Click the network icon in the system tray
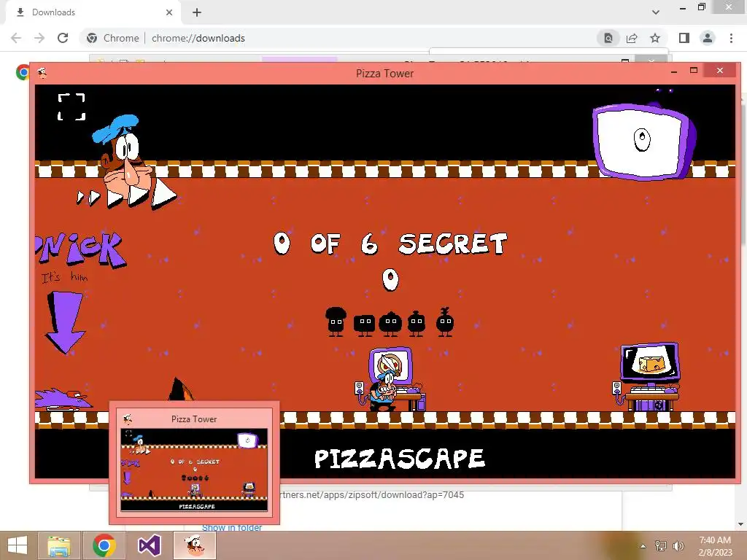This screenshot has height=560, width=747. tap(661, 545)
